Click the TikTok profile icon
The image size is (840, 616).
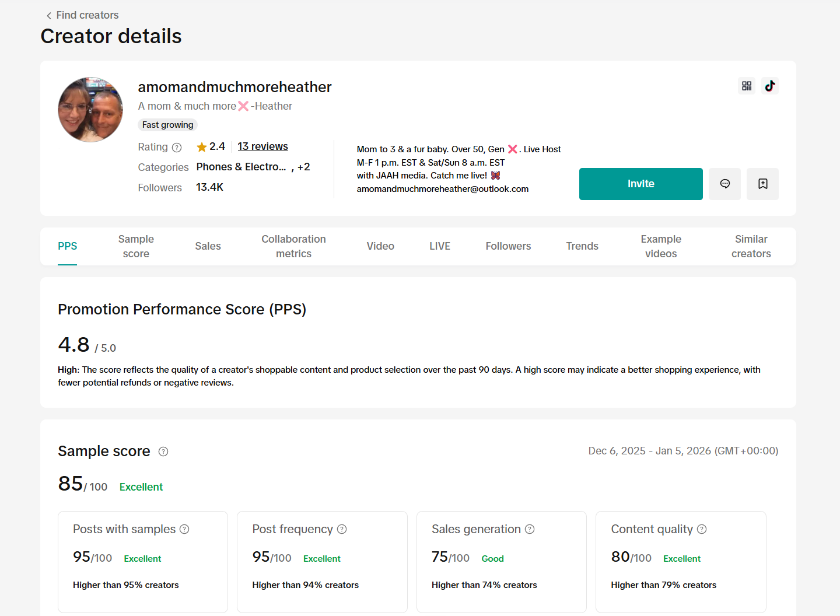click(x=770, y=86)
